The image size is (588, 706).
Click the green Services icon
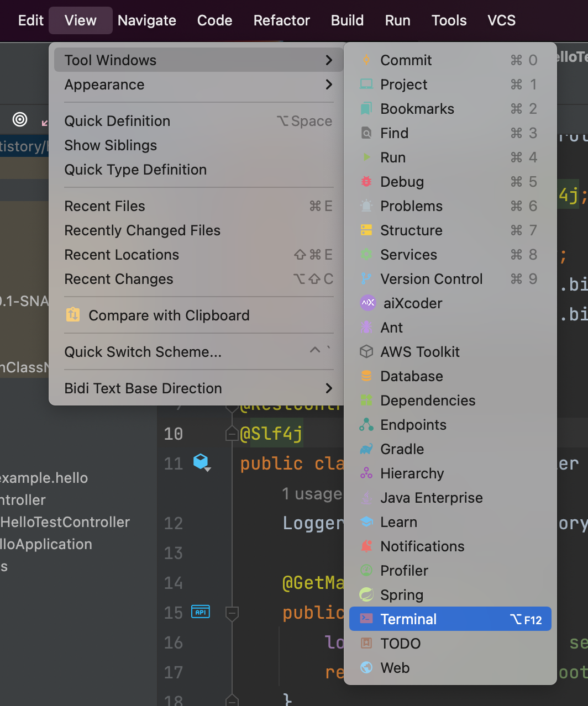tap(366, 254)
